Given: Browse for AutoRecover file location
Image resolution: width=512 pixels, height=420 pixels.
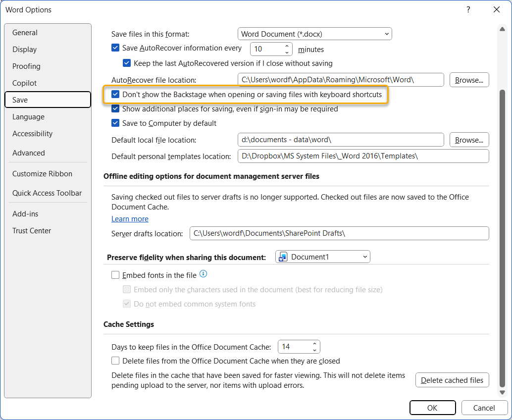Looking at the screenshot, I should 469,80.
